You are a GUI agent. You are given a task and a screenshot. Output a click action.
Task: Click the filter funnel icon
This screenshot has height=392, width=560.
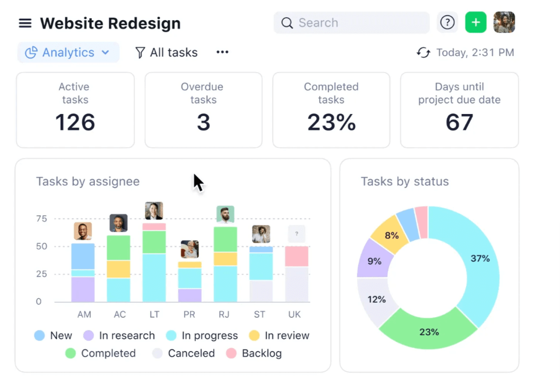[139, 52]
